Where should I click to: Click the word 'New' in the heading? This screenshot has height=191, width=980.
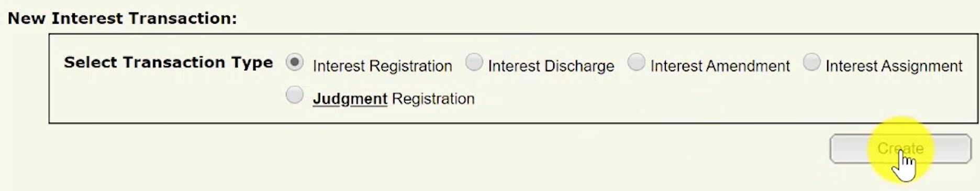point(26,18)
